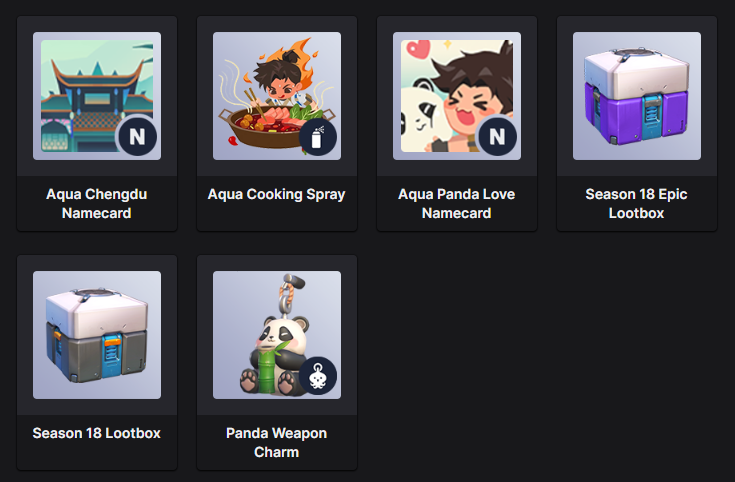This screenshot has width=735, height=482.
Task: Click the panda holding bamboo charm image
Action: pos(277,335)
